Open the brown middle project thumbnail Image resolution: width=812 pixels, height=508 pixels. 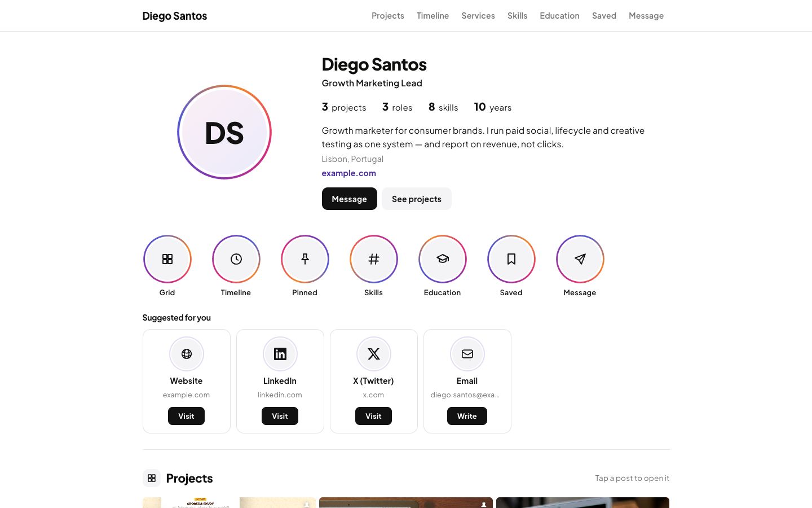tap(406, 502)
